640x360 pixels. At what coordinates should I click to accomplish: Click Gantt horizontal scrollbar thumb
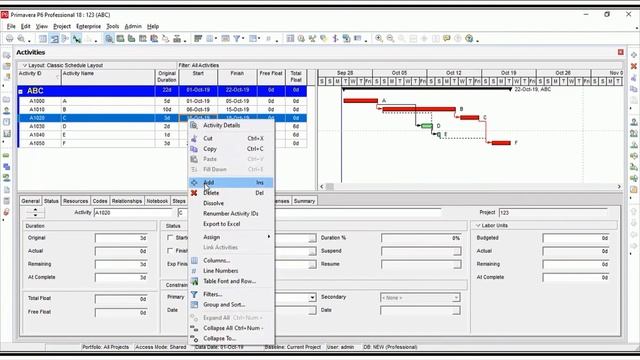pos(330,187)
